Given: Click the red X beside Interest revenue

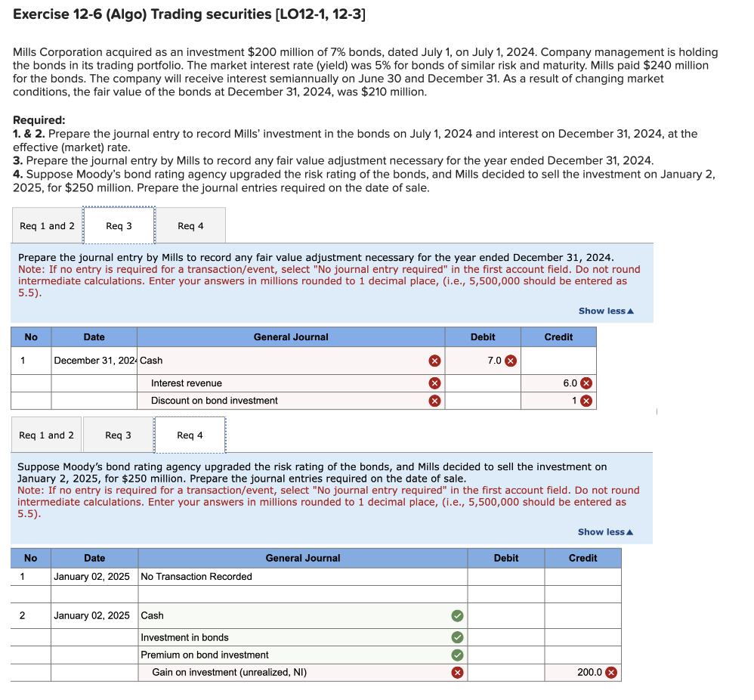Looking at the screenshot, I should click(x=434, y=383).
